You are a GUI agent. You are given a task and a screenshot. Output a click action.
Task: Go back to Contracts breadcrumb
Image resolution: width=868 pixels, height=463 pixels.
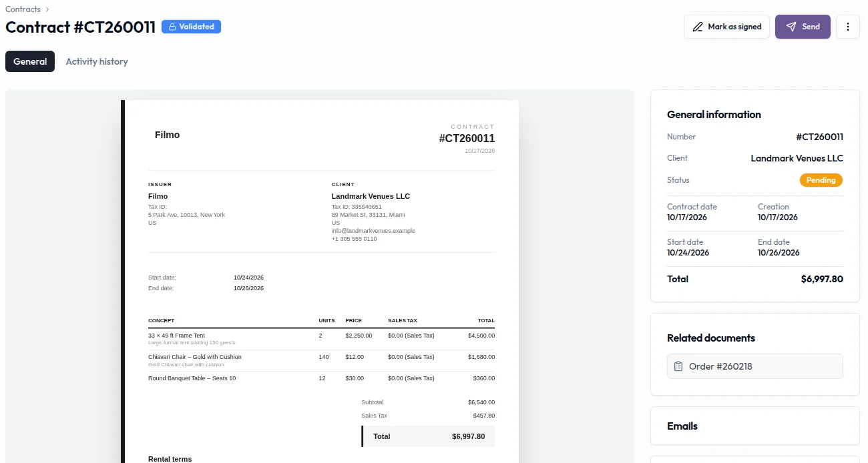point(23,9)
